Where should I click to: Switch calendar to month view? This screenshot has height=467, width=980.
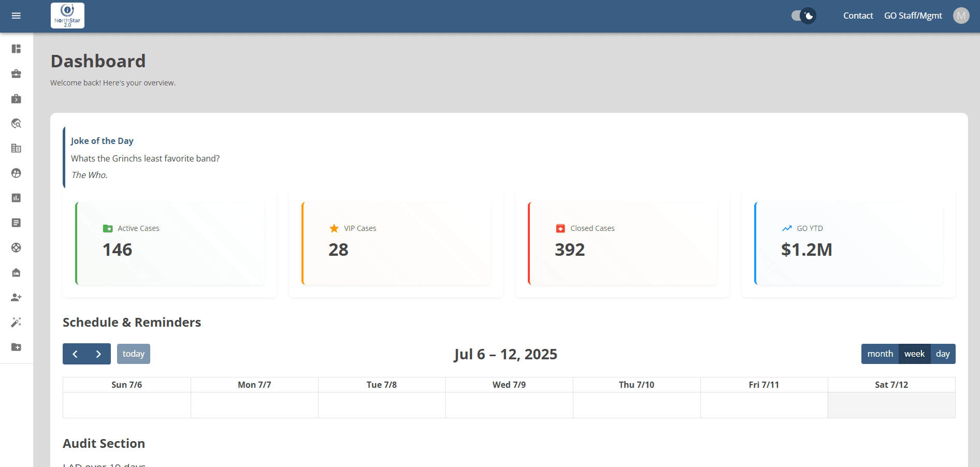880,354
